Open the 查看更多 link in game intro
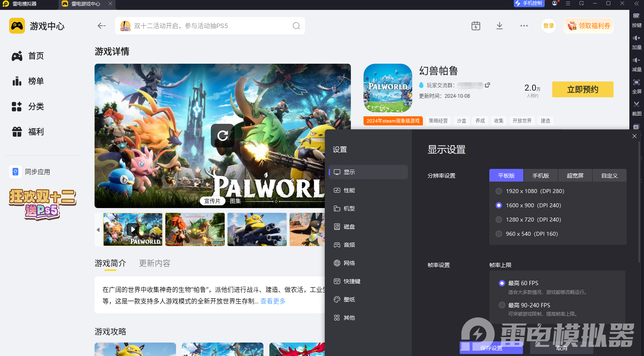 (273, 301)
